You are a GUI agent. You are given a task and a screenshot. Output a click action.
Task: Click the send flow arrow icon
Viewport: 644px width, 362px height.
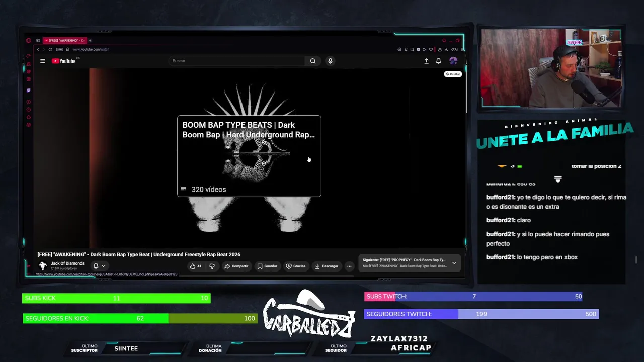(x=425, y=49)
